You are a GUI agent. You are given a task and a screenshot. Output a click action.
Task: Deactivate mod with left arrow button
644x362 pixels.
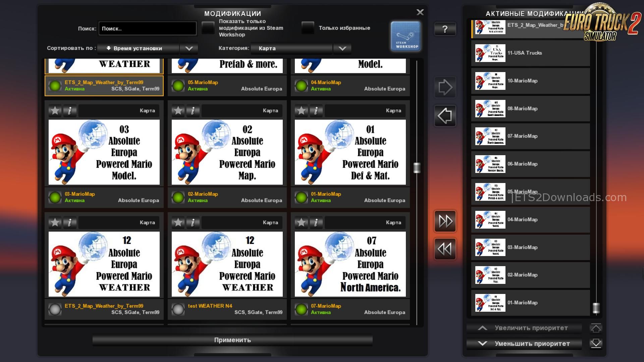[x=445, y=116]
